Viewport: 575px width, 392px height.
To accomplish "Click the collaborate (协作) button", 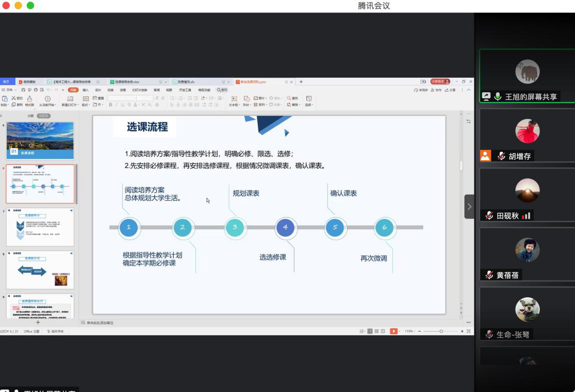I will pos(437,90).
